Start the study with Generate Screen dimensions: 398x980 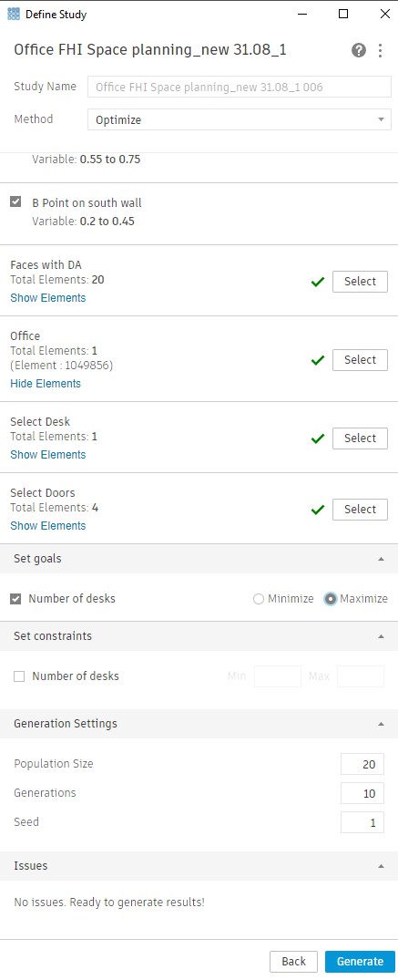pos(360,961)
